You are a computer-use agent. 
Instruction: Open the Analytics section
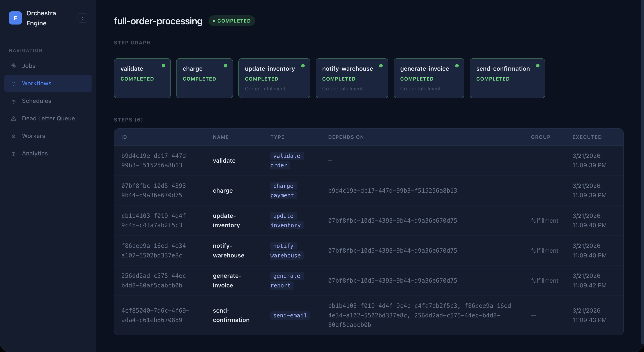(x=35, y=153)
